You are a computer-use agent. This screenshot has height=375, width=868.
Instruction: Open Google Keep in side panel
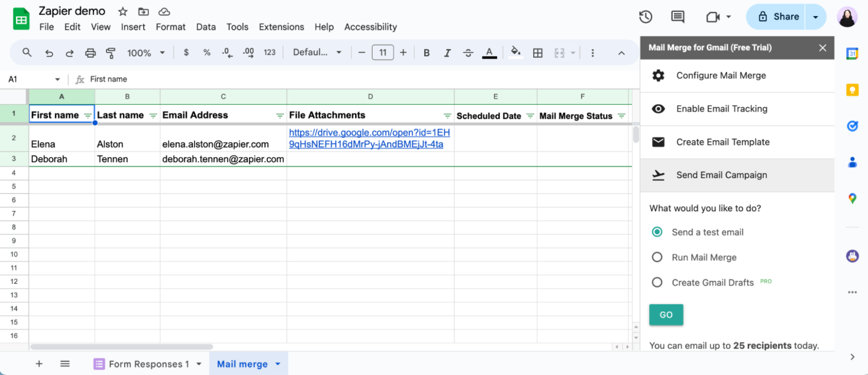click(x=852, y=90)
